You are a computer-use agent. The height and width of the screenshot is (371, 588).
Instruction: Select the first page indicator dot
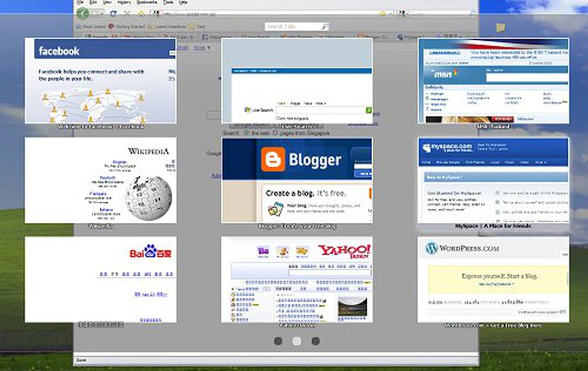coord(278,341)
